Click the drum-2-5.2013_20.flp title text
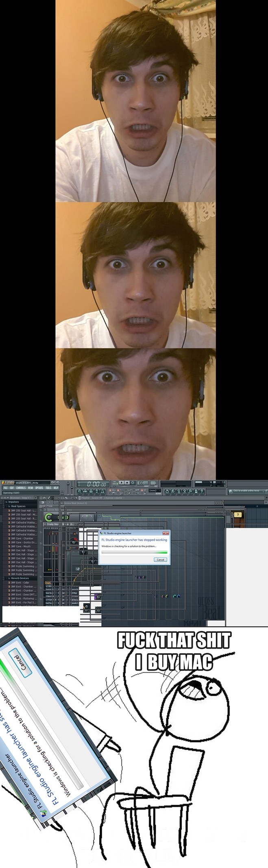This screenshot has height=868, width=268. click(27, 483)
